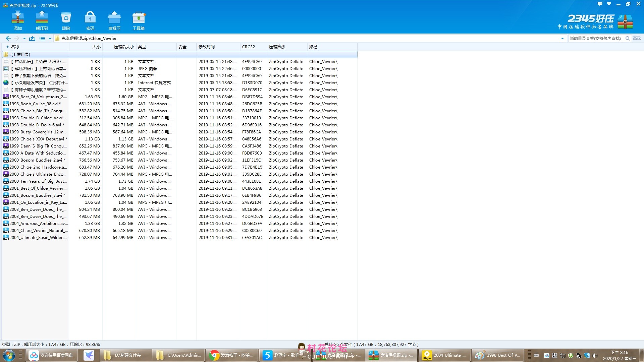Click the MPG icon of 1998_Best_Of_Voluptuous
Image resolution: width=644 pixels, height=362 pixels.
[x=6, y=97]
